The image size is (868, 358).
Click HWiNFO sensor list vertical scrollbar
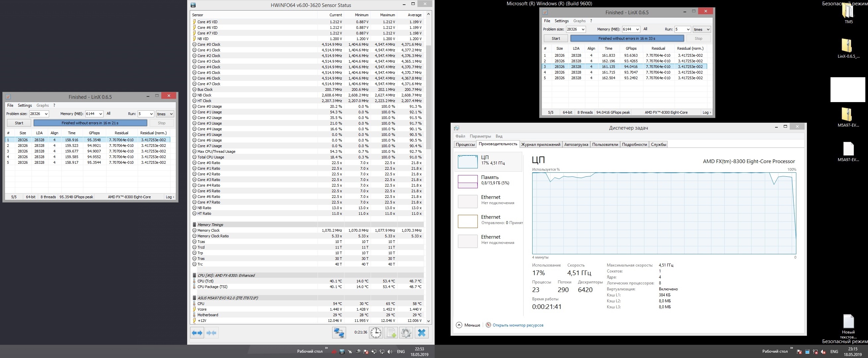click(x=429, y=98)
